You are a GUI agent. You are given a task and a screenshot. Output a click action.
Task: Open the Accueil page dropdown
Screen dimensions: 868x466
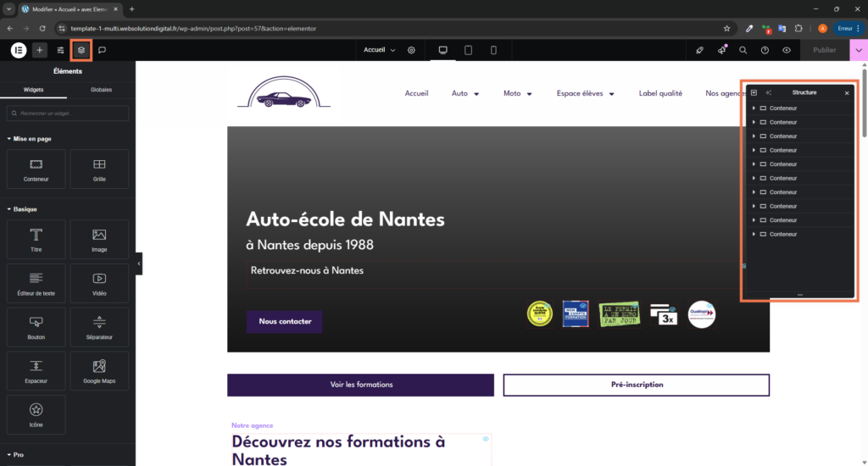tap(380, 50)
